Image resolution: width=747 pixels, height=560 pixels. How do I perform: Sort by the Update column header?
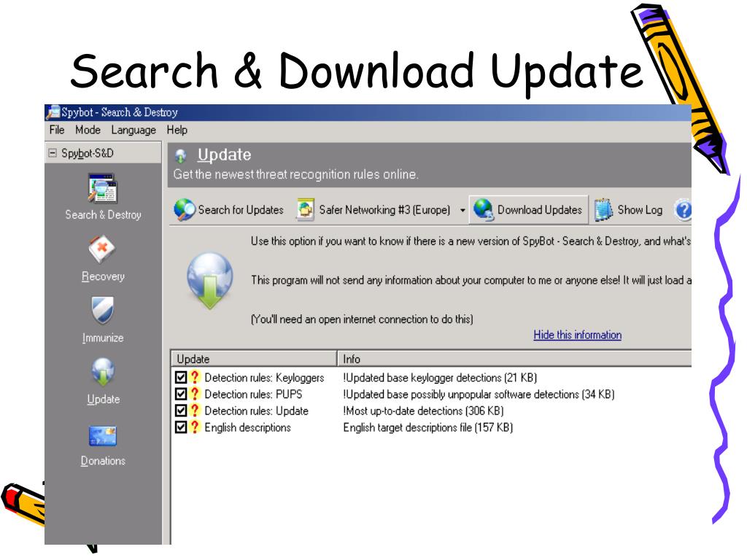[253, 359]
